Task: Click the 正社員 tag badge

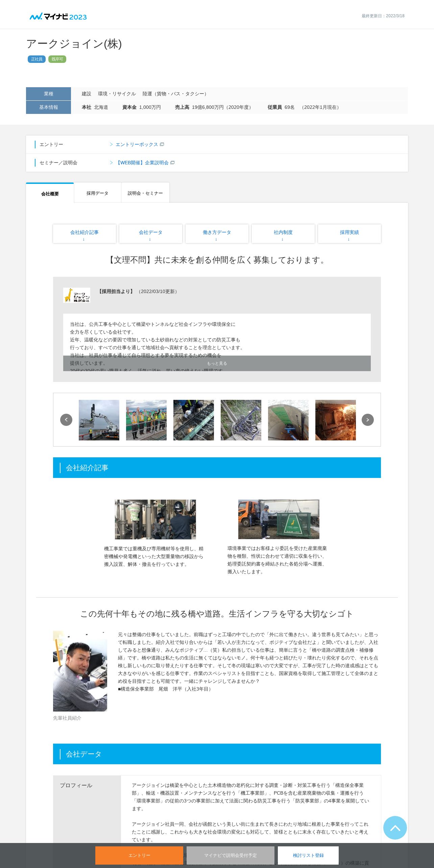Action: pyautogui.click(x=37, y=59)
